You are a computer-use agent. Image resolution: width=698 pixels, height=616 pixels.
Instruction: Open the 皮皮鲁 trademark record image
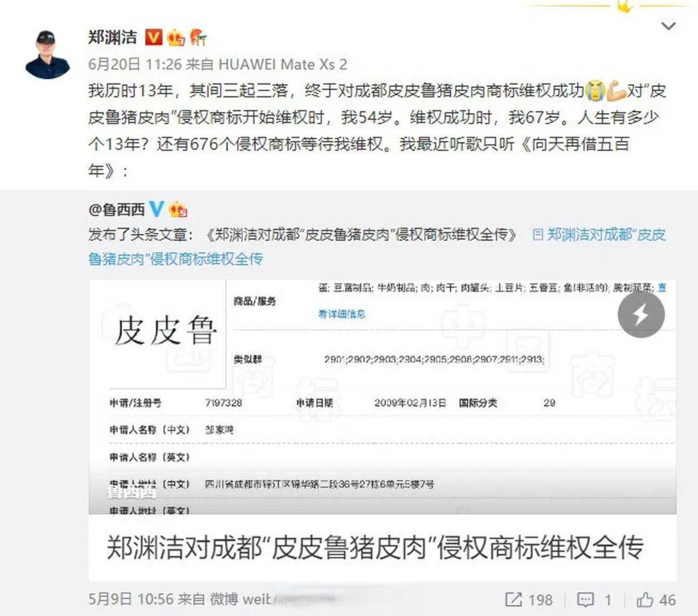(383, 397)
